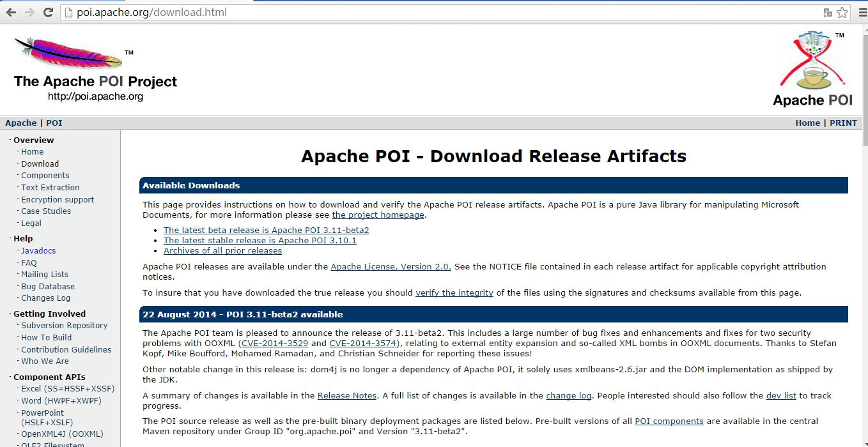Viewport: 868px width, 447px height.
Task: Open Javadocs under Help
Action: click(38, 251)
